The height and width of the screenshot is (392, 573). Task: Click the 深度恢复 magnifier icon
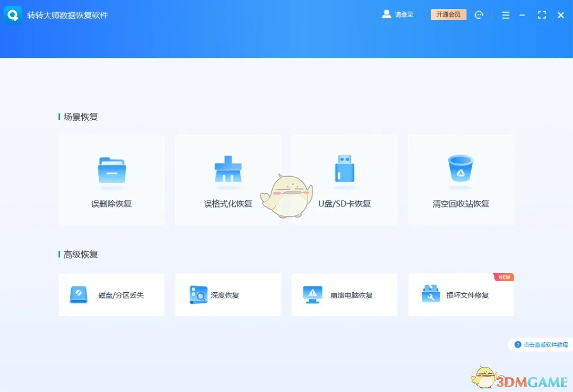coord(197,294)
